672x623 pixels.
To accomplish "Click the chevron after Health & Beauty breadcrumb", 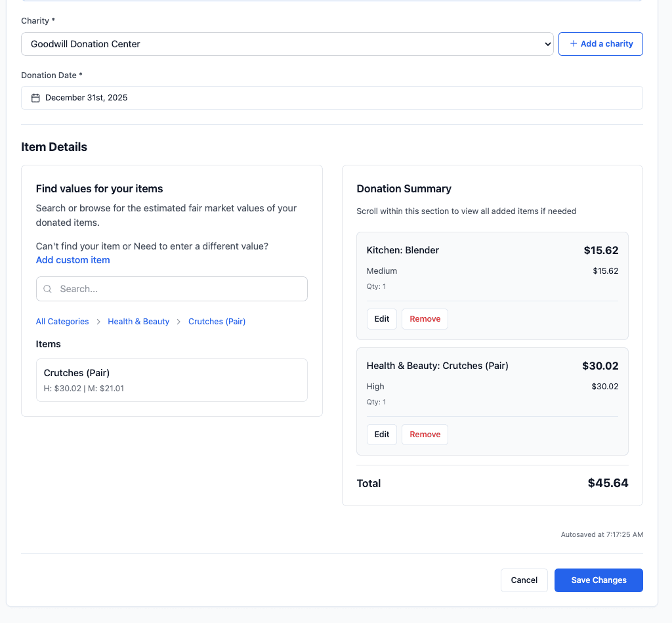I will [x=179, y=322].
